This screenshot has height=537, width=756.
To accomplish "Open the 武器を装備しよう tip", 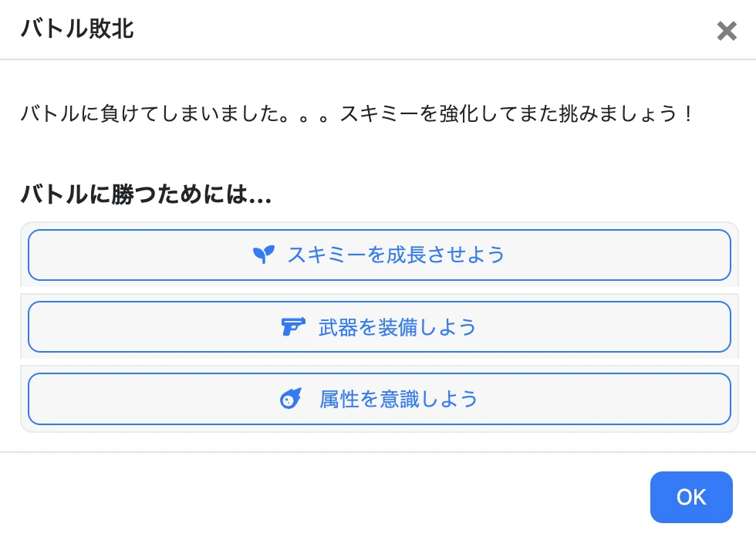I will click(x=380, y=327).
